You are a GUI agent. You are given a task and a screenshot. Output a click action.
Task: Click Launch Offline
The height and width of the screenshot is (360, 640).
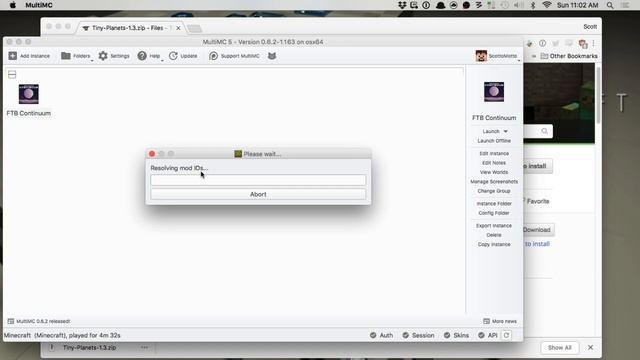point(494,141)
